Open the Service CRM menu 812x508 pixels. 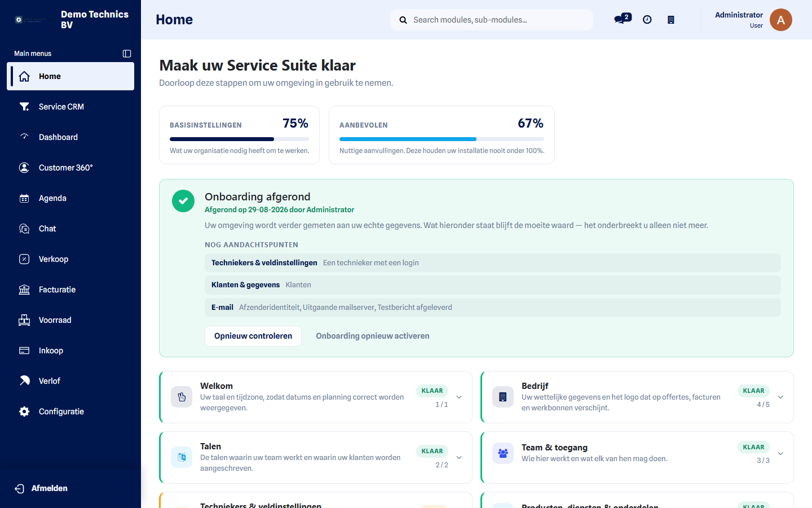[70, 107]
